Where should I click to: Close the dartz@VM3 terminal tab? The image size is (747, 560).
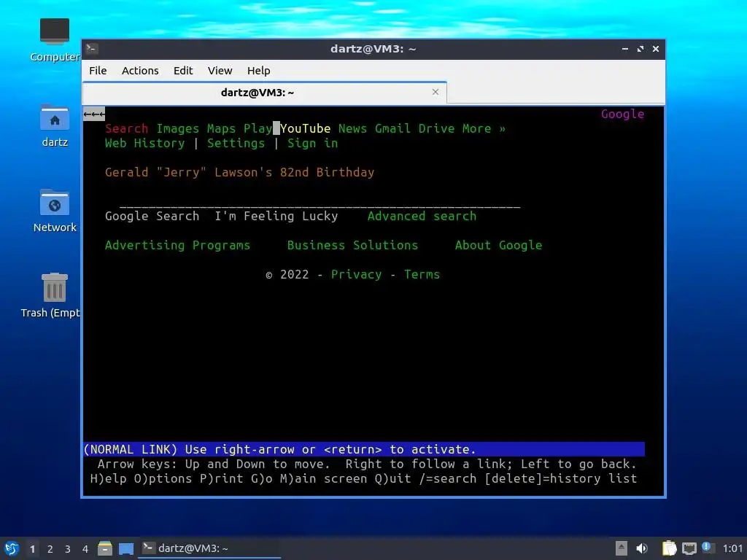[435, 92]
